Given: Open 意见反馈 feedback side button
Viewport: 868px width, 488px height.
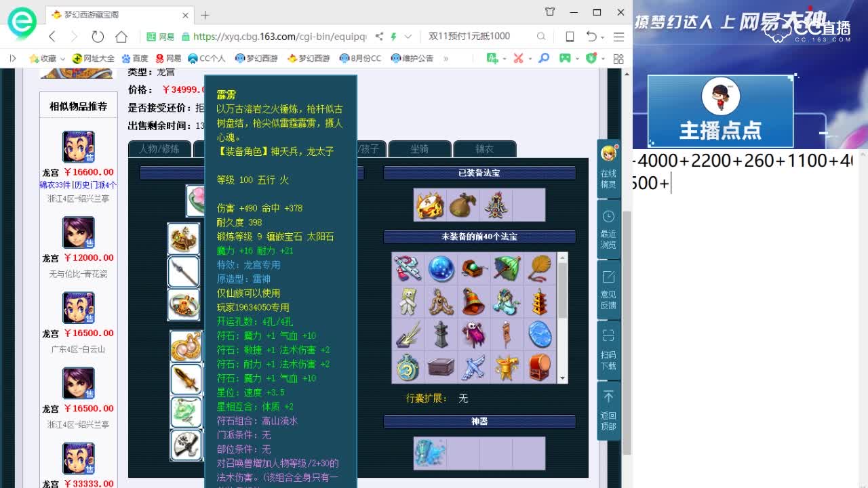Looking at the screenshot, I should (x=608, y=290).
